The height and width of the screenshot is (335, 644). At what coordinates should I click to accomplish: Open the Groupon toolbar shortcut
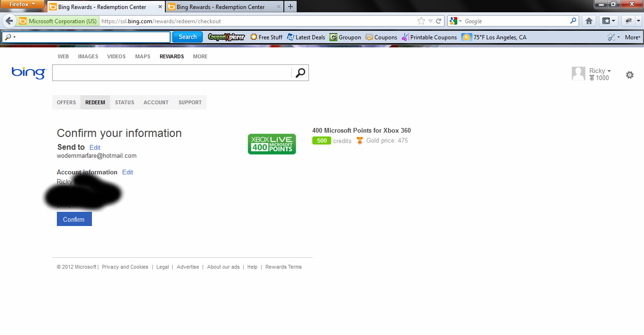coord(345,37)
